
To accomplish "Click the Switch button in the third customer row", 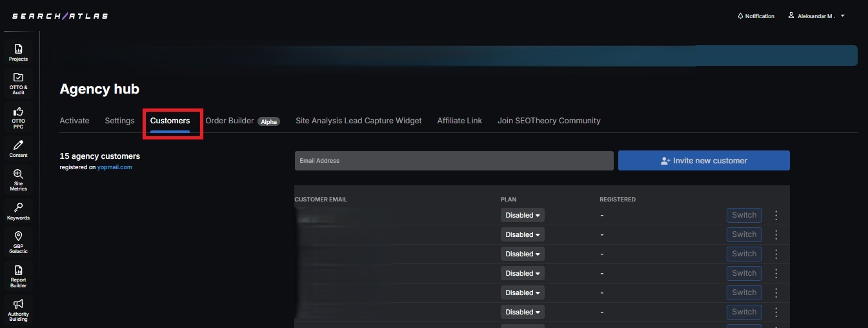I will pos(744,254).
